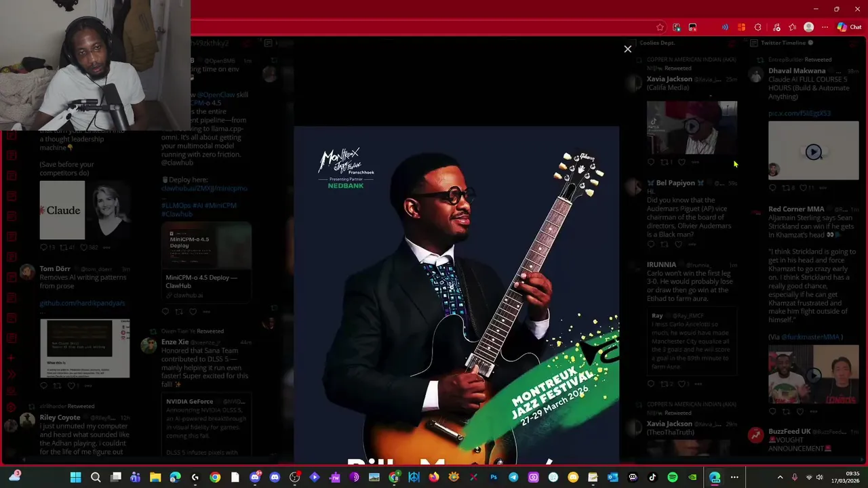The width and height of the screenshot is (868, 488).
Task: Open TikTok from the taskbar
Action: coord(652,477)
